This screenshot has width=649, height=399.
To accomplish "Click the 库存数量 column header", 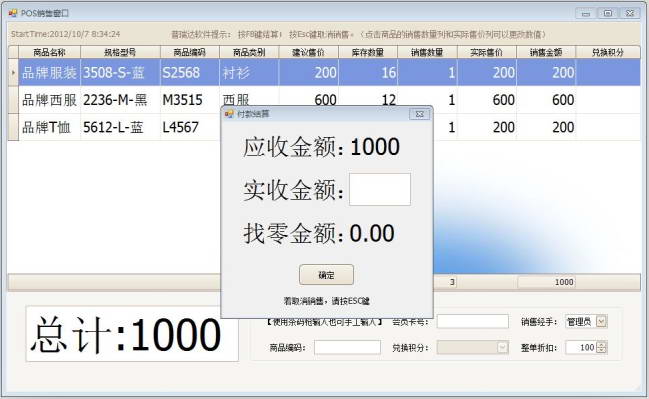I will (368, 52).
